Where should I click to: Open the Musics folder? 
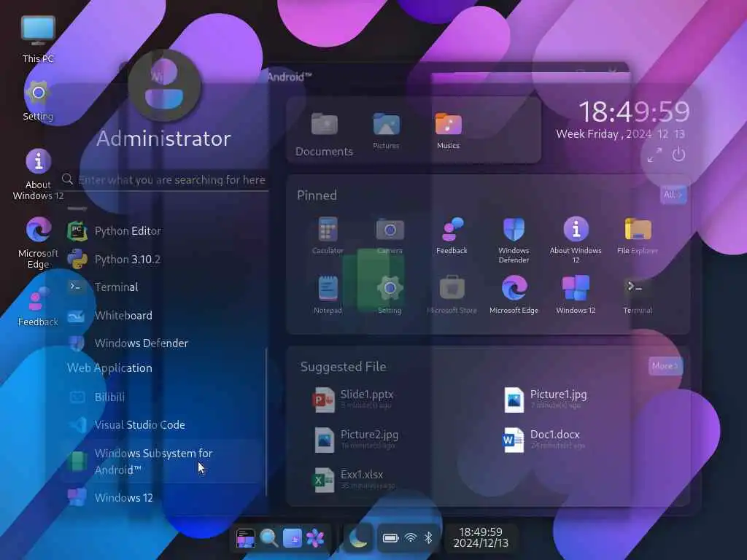click(x=449, y=131)
